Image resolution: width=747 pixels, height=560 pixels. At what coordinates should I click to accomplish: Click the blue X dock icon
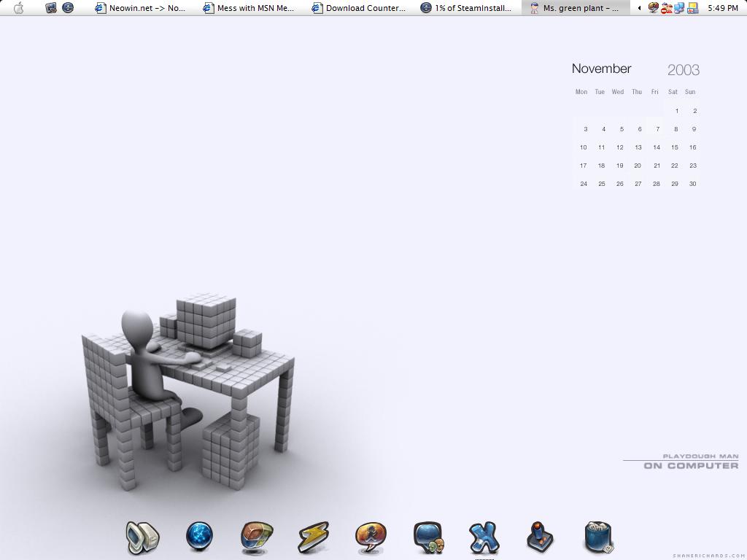pos(484,538)
